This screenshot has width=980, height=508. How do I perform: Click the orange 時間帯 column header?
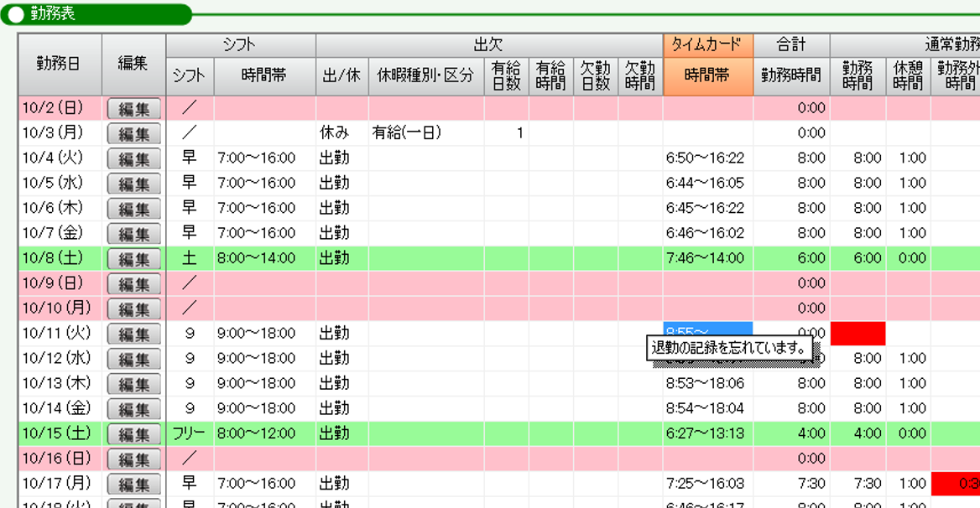(708, 76)
